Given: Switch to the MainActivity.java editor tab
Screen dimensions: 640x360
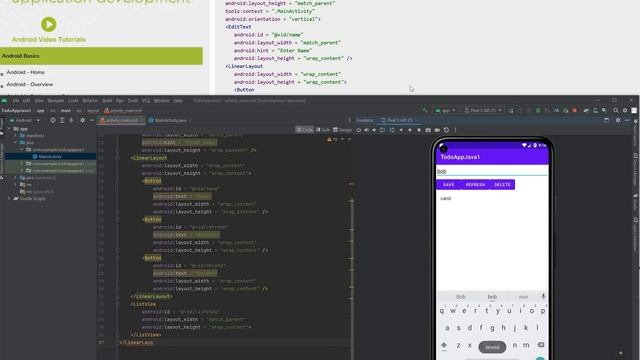Looking at the screenshot, I should coord(171,120).
